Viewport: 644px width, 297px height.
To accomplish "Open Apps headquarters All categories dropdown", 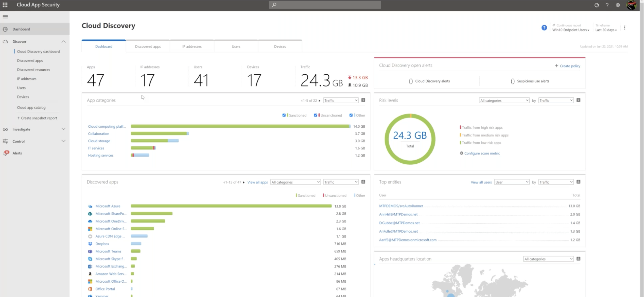I will pyautogui.click(x=548, y=259).
